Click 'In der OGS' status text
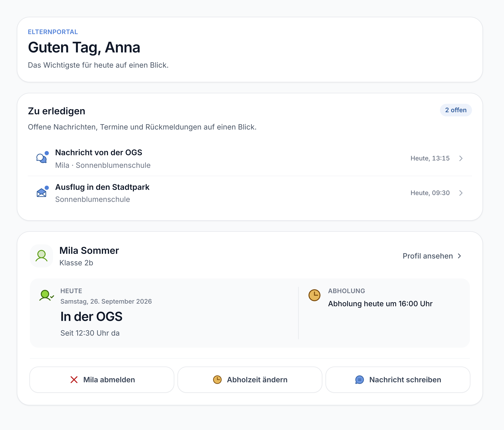 tap(91, 317)
